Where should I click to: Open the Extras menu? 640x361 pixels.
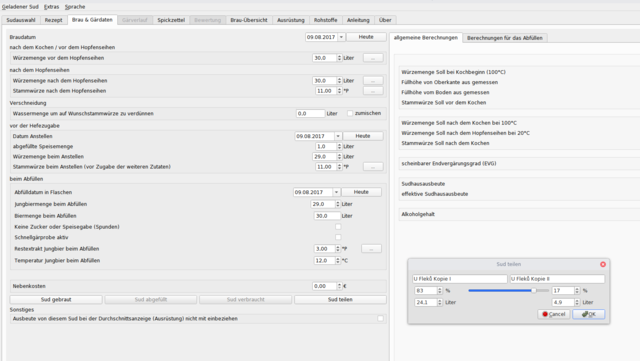(51, 7)
